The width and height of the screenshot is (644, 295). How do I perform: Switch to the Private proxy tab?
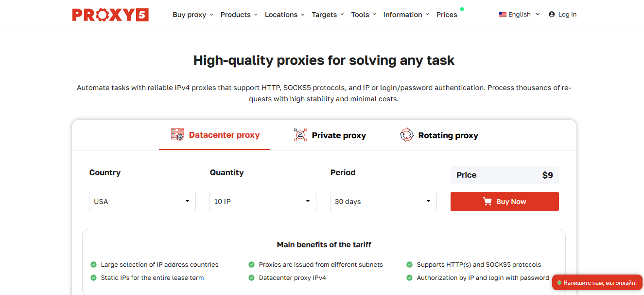pos(330,135)
